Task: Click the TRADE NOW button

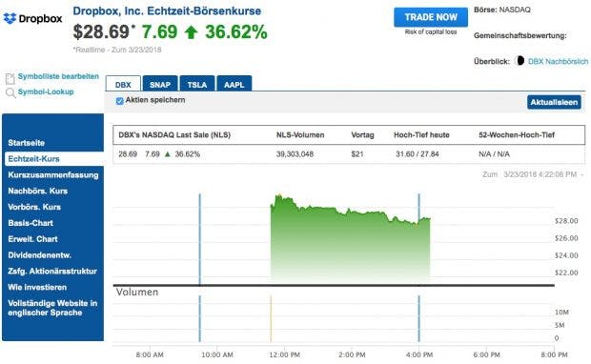Action: [x=431, y=17]
